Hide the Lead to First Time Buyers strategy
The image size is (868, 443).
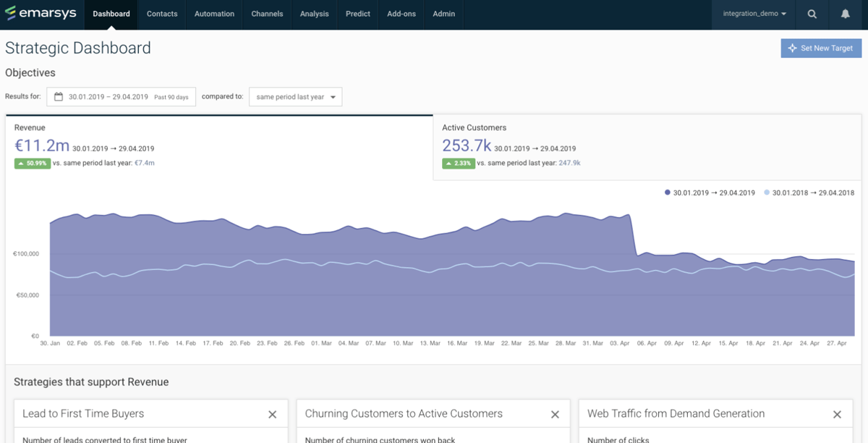[273, 414]
